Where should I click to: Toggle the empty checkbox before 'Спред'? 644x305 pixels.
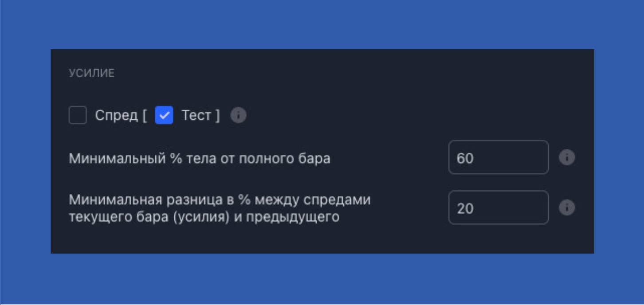[x=78, y=115]
